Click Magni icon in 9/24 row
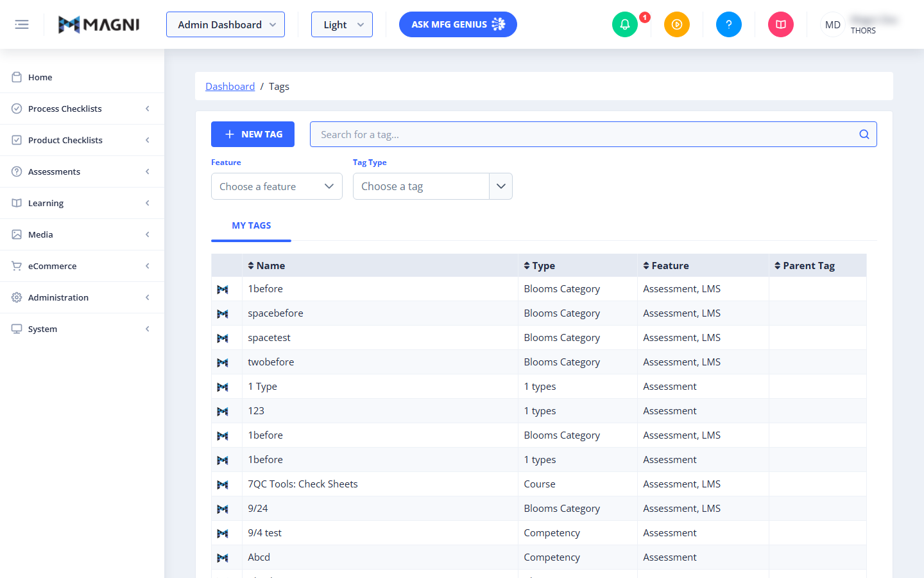This screenshot has height=578, width=924. (223, 509)
